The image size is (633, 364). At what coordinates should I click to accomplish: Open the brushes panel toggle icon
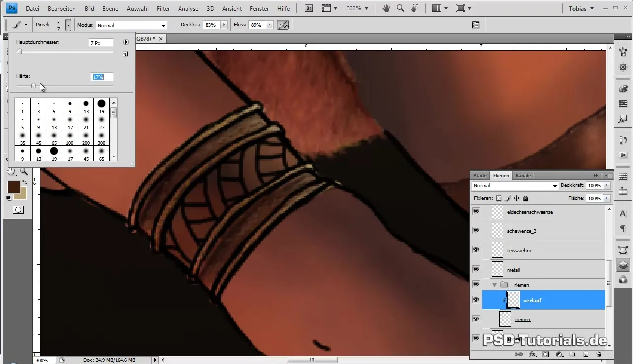click(476, 25)
